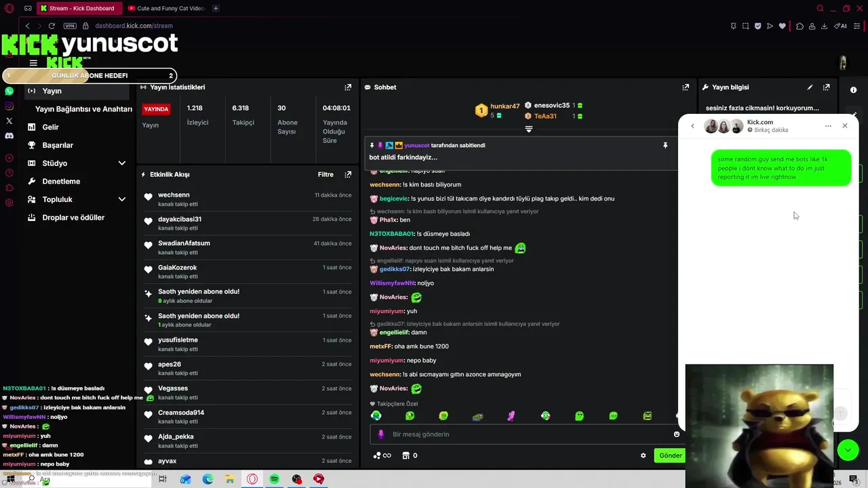868x488 pixels.
Task: Click username enesovic35 in leaderboard
Action: coord(551,106)
